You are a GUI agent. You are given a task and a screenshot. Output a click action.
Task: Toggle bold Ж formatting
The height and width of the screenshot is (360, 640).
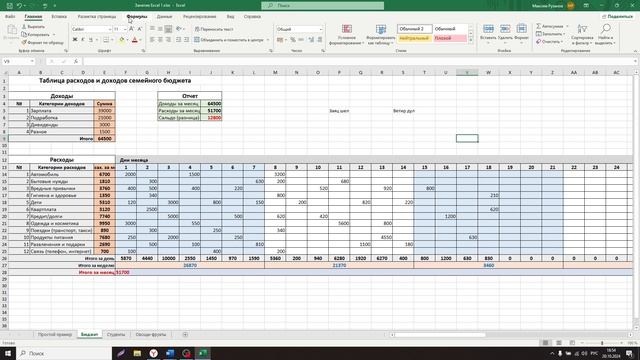coord(75,40)
